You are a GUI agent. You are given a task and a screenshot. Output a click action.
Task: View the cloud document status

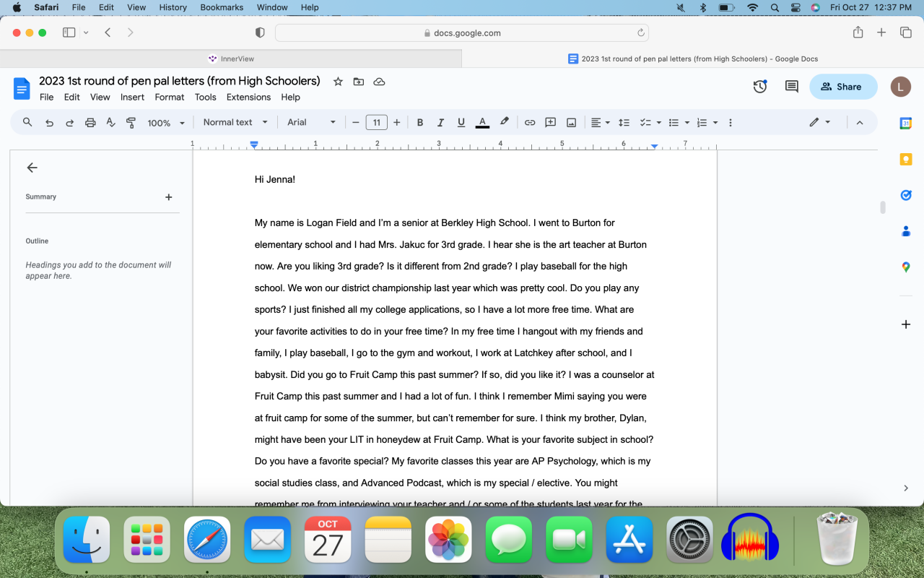click(379, 82)
